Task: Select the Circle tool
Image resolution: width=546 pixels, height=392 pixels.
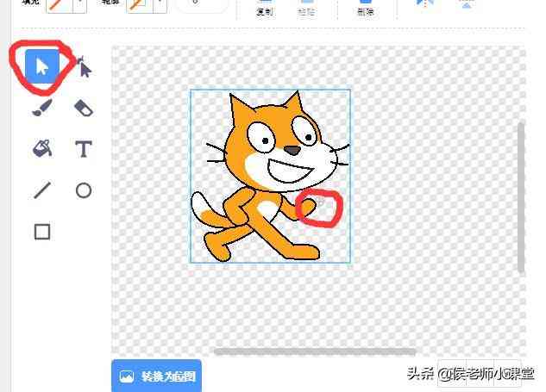Action: (84, 190)
